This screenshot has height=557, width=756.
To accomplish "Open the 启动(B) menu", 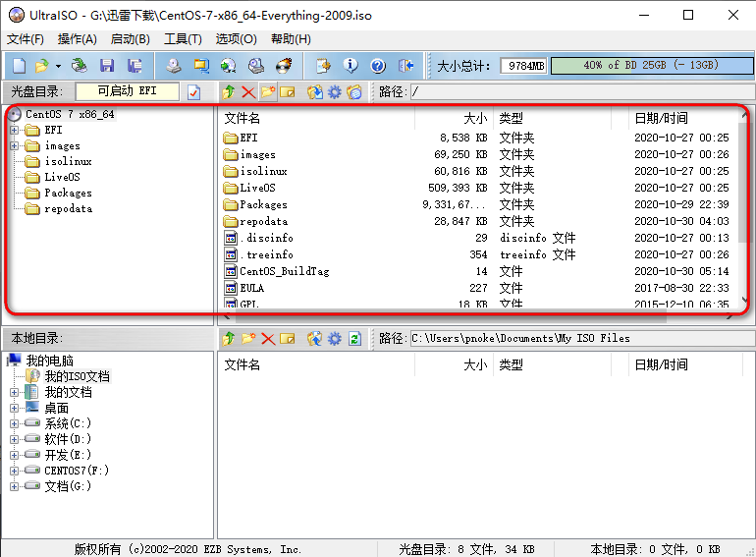I will coord(130,39).
